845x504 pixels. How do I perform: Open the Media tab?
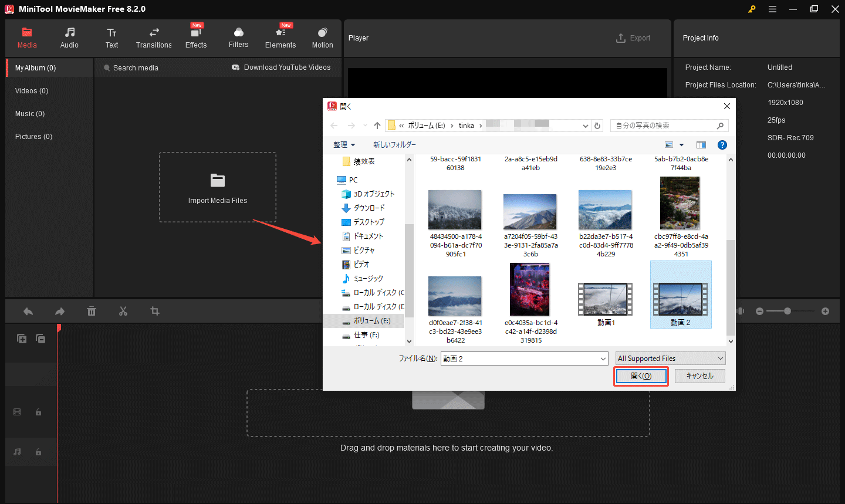(x=27, y=38)
